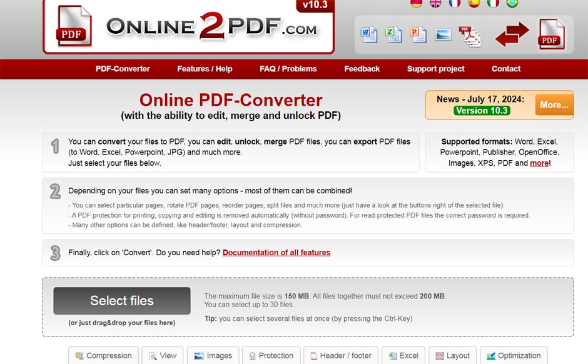Click the Spanish flag icon
The width and height of the screenshot is (588, 364).
point(474,3)
